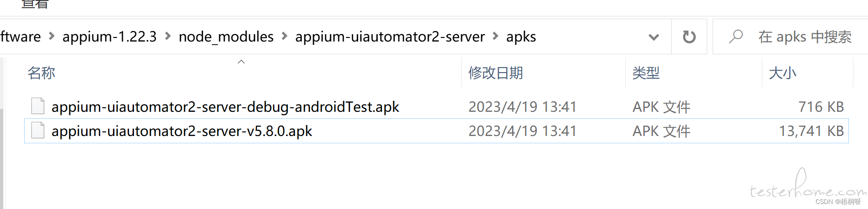
Task: Expand the chevron after node_modules
Action: tap(284, 36)
